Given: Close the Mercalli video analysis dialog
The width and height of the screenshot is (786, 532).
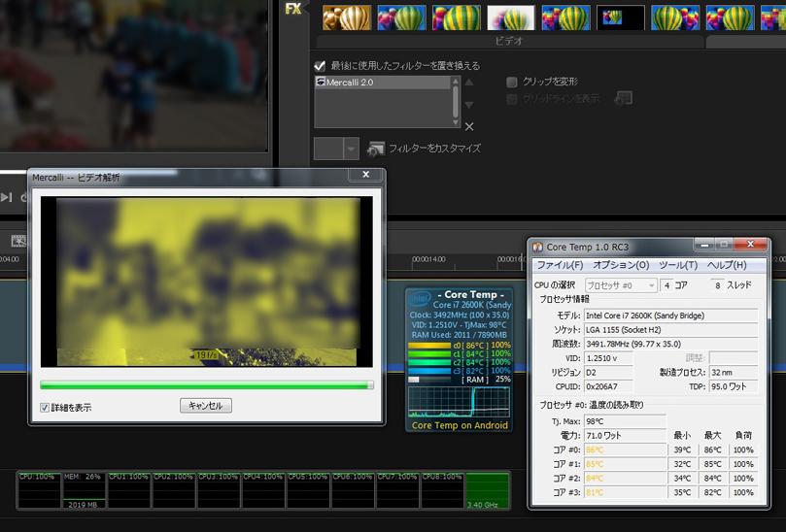Looking at the screenshot, I should pos(366,175).
